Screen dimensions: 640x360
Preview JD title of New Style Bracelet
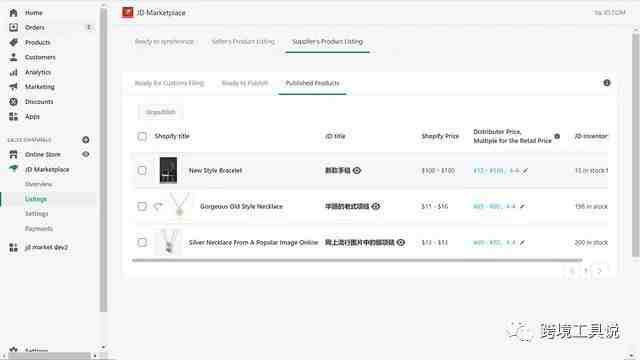pyautogui.click(x=357, y=171)
